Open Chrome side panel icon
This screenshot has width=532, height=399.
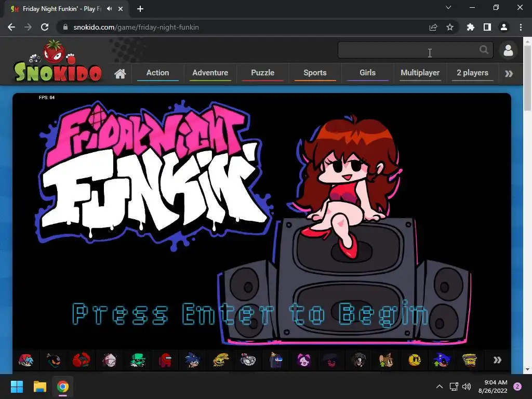tap(487, 27)
